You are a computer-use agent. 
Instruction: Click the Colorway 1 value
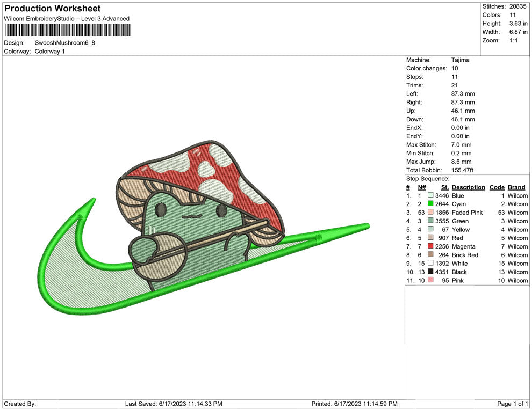(x=49, y=51)
